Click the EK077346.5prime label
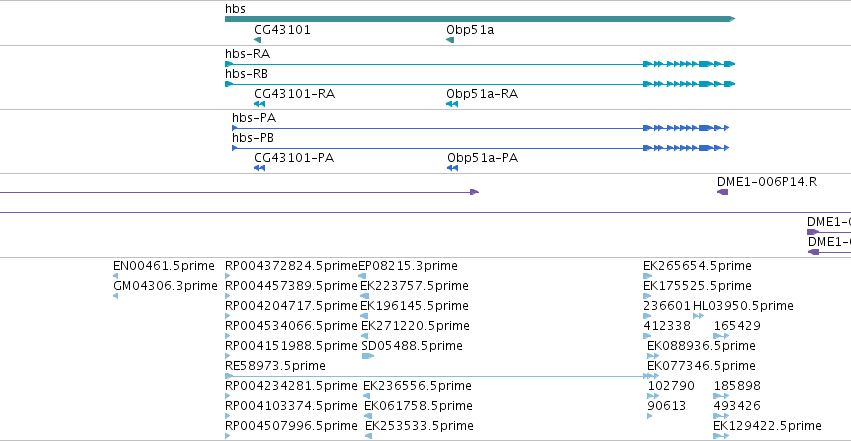 coord(701,366)
